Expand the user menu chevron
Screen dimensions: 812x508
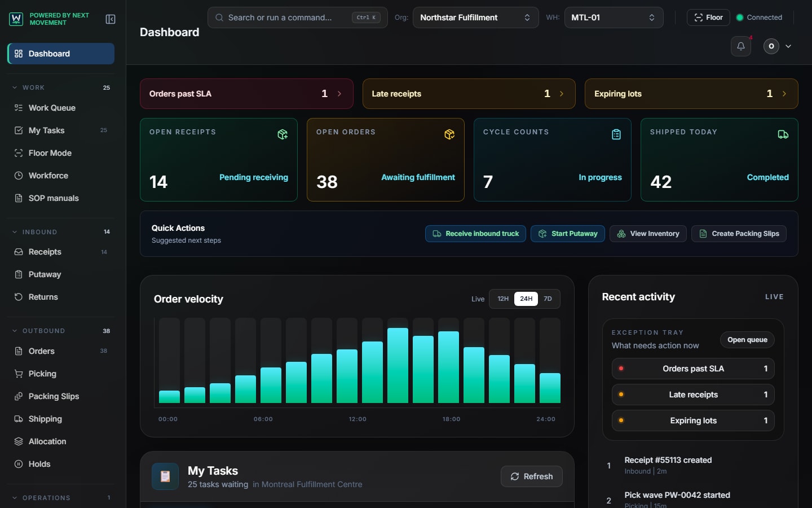tap(788, 46)
